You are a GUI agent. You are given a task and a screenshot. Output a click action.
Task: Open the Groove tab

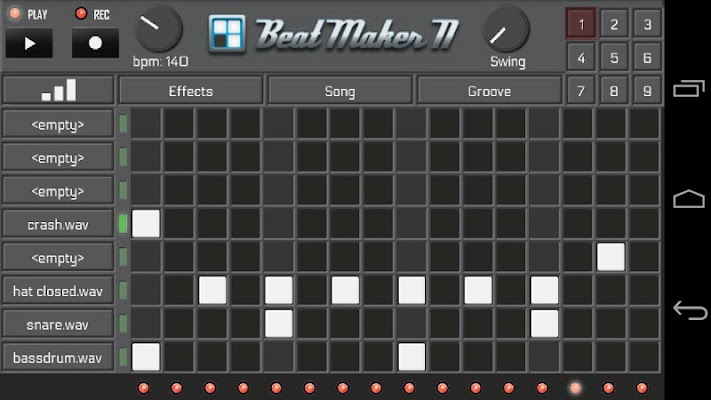489,91
